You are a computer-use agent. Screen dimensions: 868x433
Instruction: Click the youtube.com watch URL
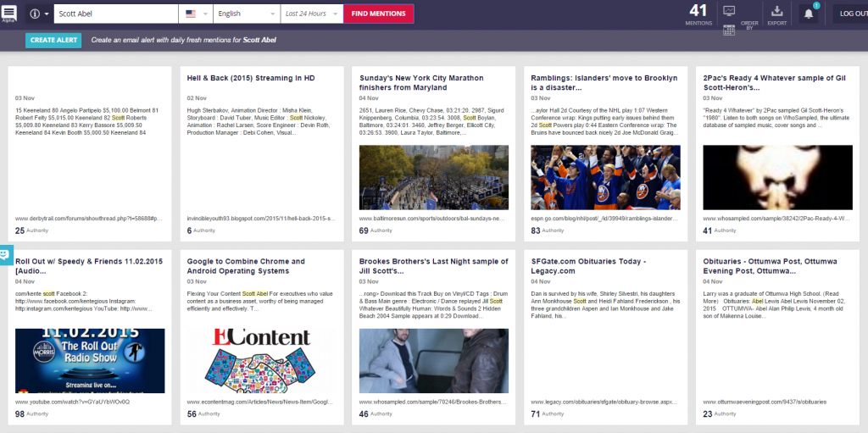(x=72, y=402)
